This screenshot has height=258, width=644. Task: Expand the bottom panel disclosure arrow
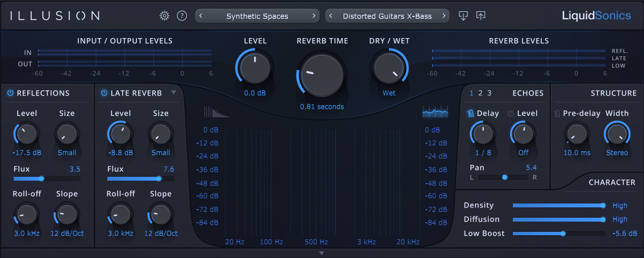point(321,253)
